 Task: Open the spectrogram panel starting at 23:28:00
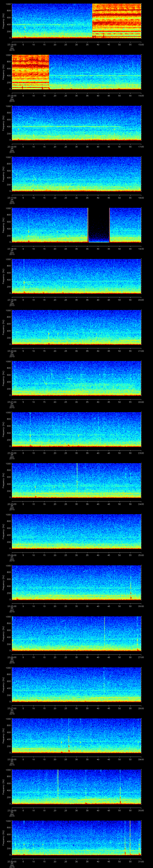click(x=77, y=736)
